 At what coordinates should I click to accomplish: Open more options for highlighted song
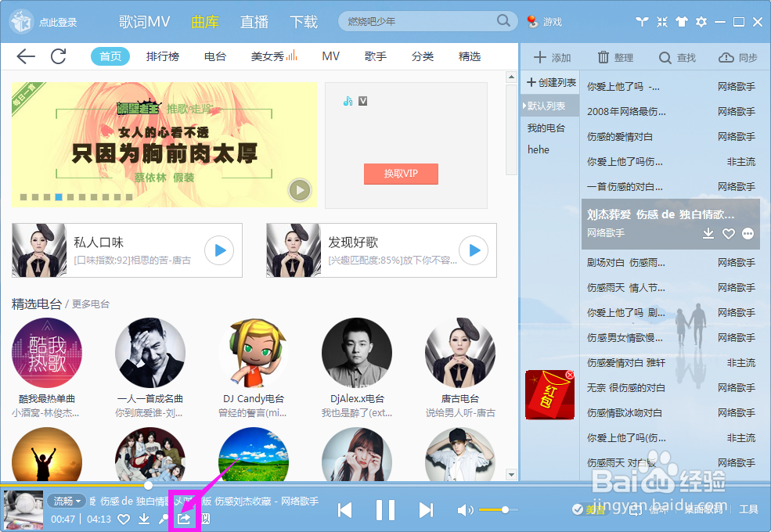click(748, 234)
